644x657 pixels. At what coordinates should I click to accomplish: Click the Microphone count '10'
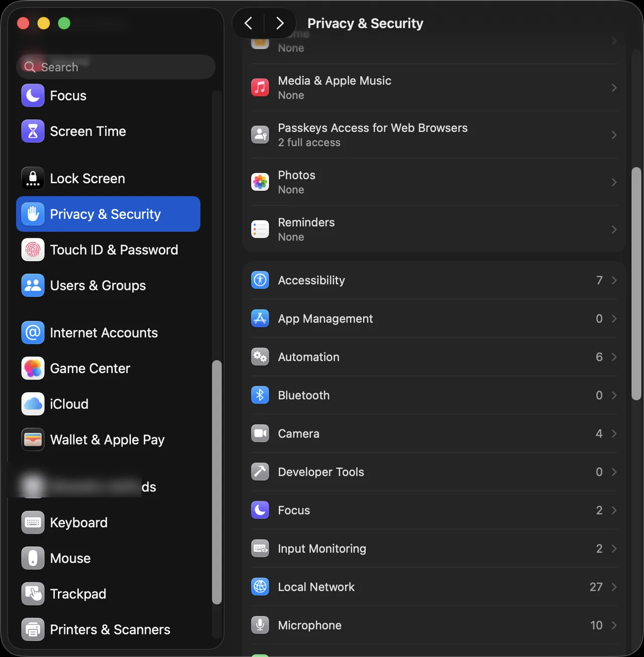pos(596,625)
